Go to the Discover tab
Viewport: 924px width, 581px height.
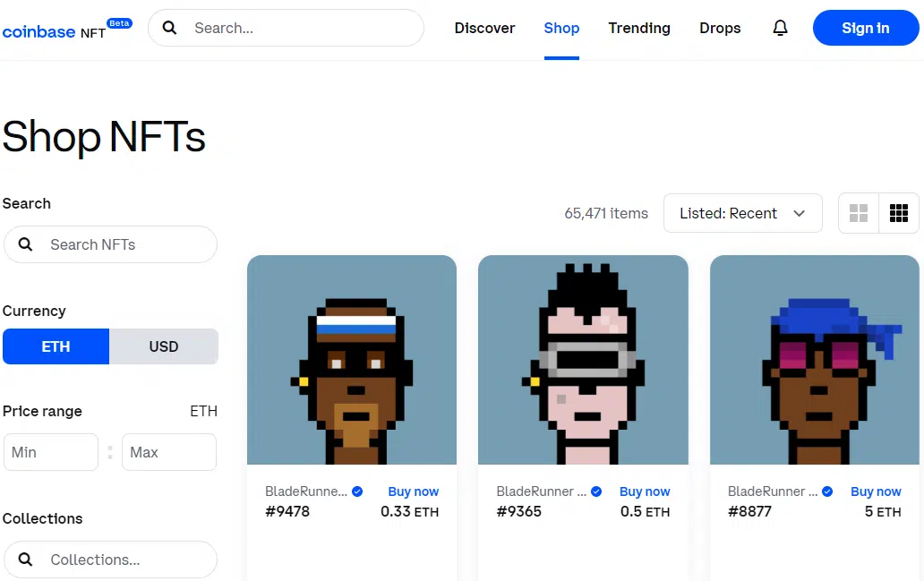pyautogui.click(x=484, y=29)
